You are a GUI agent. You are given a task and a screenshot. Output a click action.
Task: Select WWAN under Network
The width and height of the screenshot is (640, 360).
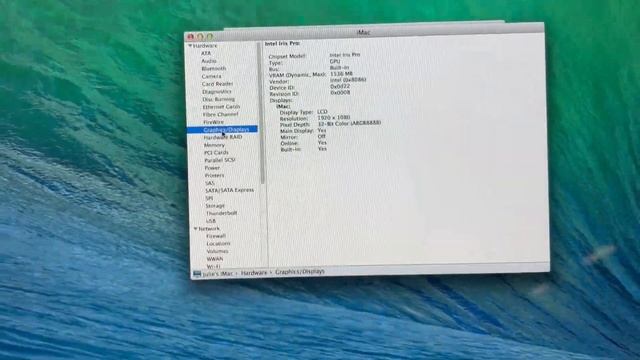(215, 259)
